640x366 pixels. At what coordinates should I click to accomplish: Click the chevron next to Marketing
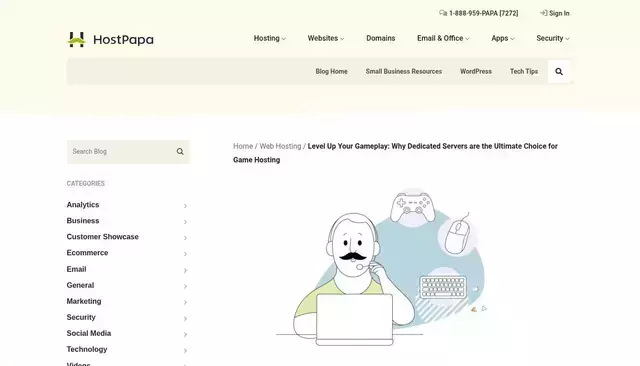click(185, 302)
